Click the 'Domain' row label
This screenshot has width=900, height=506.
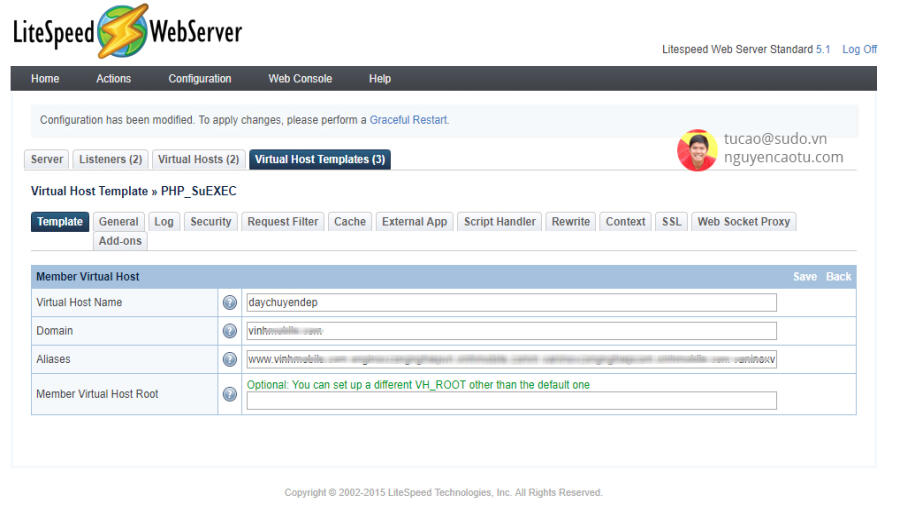coord(55,331)
